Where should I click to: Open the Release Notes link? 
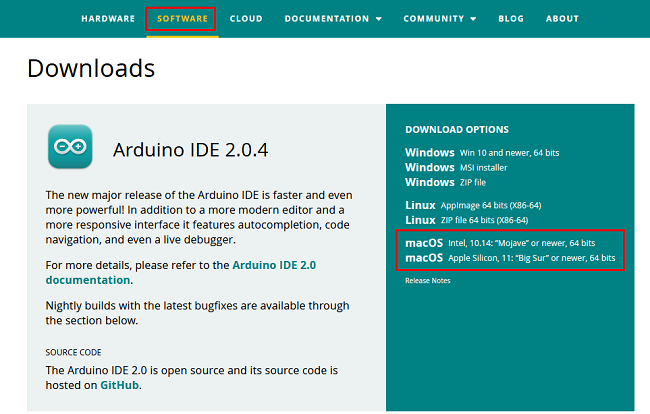[x=427, y=281]
